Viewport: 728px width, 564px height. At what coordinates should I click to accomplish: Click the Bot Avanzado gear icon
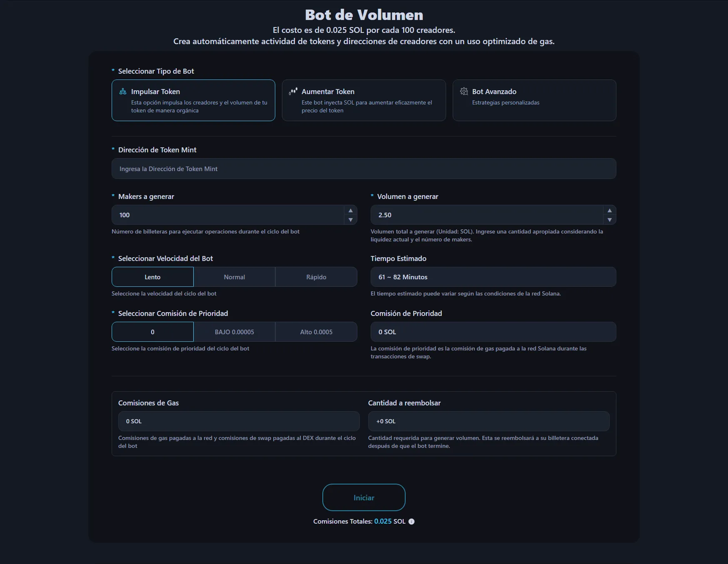(x=464, y=92)
